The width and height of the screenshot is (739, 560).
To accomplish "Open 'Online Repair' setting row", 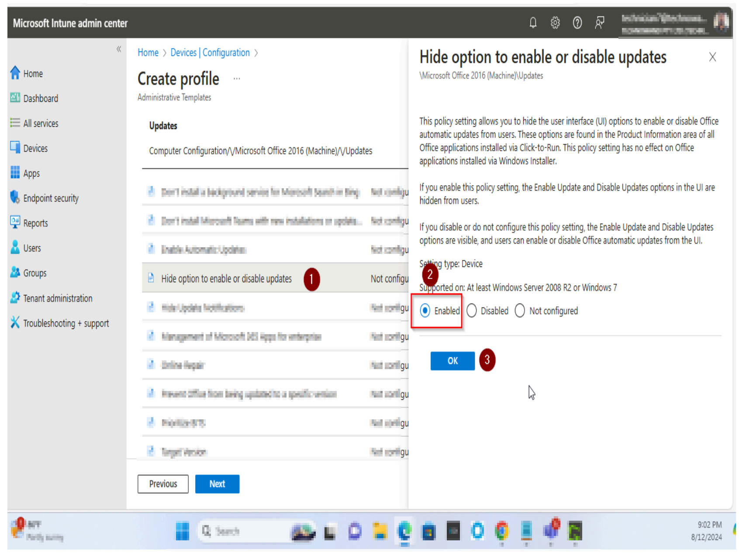I will point(275,365).
